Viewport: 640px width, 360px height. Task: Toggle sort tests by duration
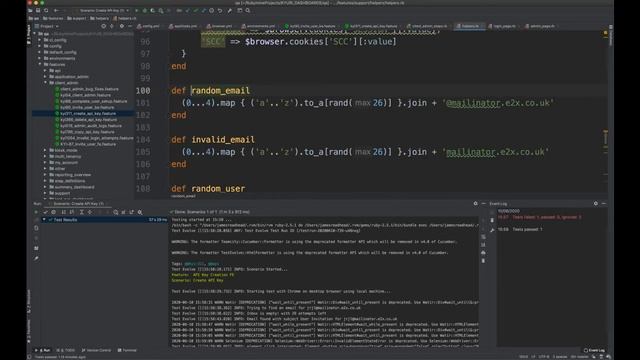[x=72, y=212]
